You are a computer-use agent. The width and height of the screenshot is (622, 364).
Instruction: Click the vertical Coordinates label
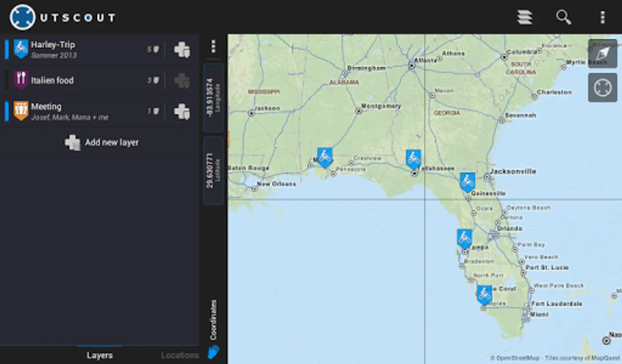coord(213,320)
